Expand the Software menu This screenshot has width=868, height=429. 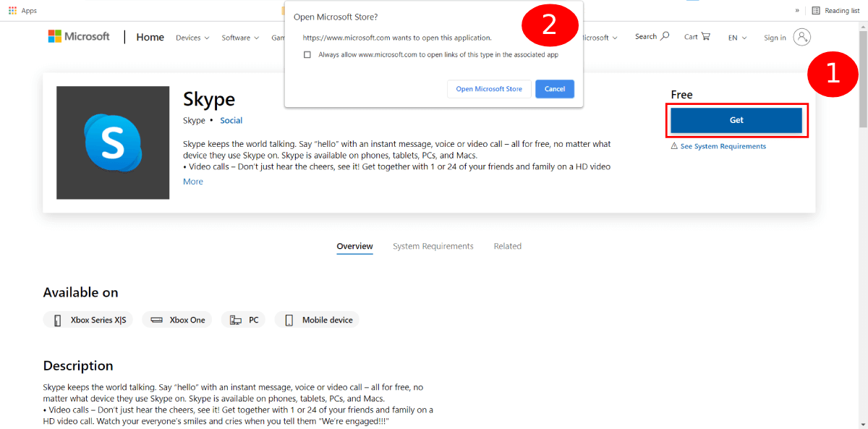tap(240, 38)
